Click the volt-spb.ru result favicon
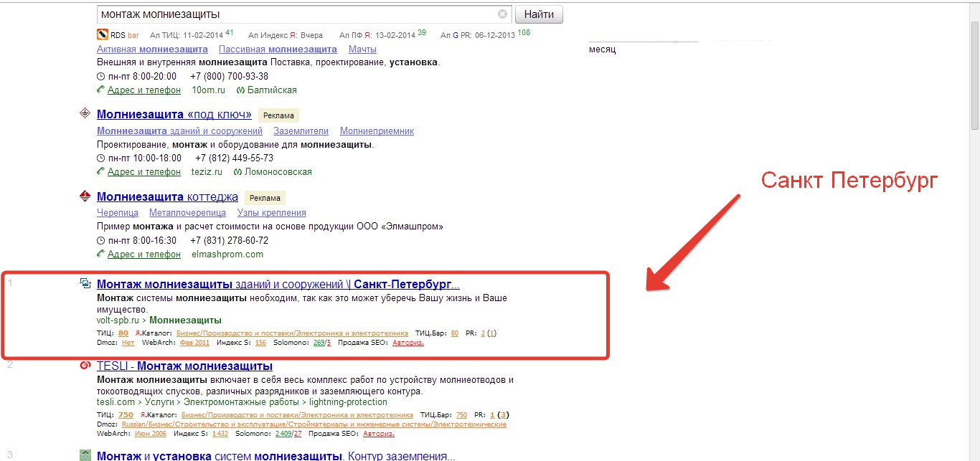The height and width of the screenshot is (461, 980). (85, 283)
